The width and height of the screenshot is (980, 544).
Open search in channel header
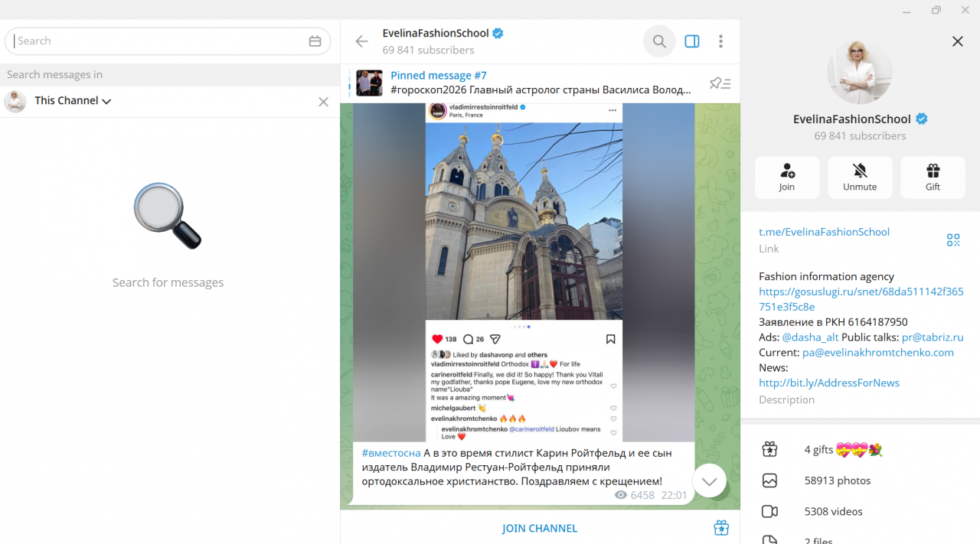pyautogui.click(x=659, y=41)
